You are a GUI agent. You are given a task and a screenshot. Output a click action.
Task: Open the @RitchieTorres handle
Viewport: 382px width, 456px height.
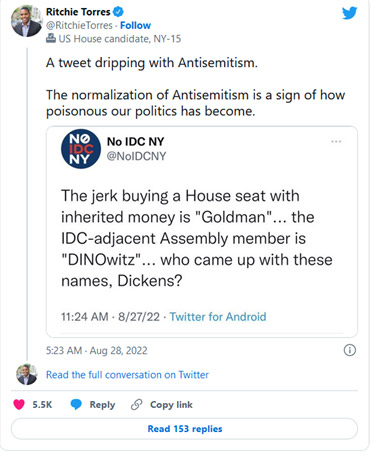coord(79,25)
